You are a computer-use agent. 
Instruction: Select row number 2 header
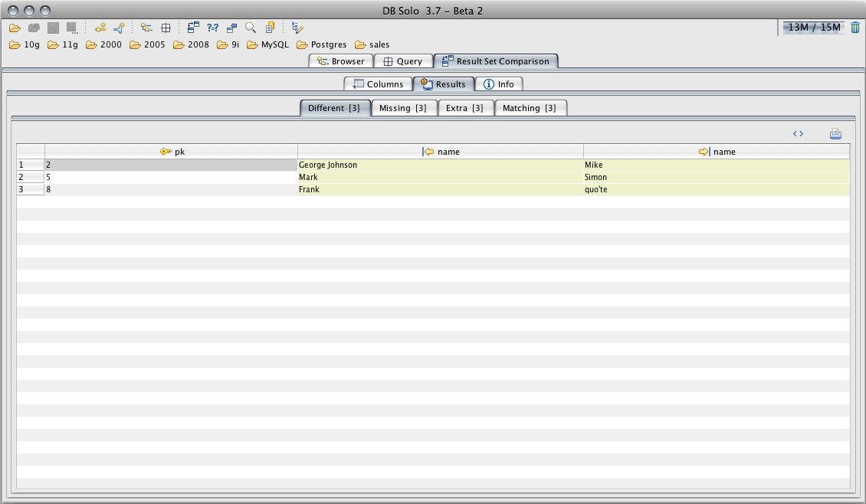pos(31,177)
